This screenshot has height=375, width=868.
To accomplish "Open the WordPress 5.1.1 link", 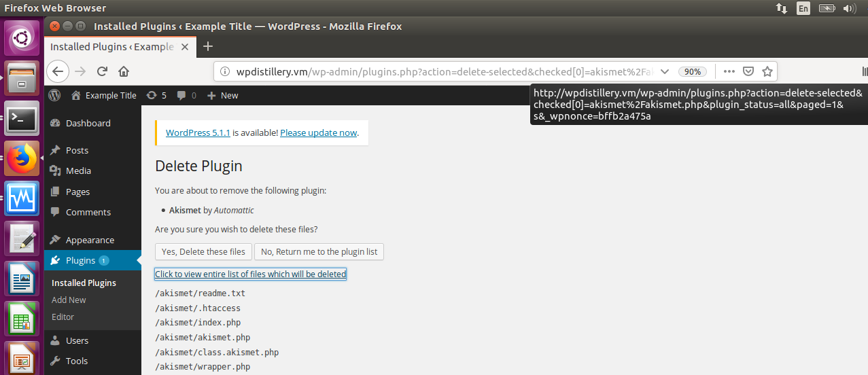I will tap(198, 132).
